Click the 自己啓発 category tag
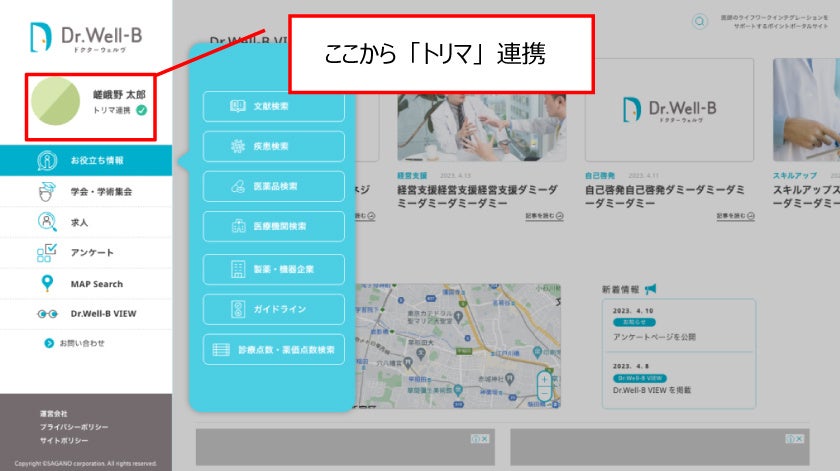Viewport: 840px width, 471px height. [600, 176]
